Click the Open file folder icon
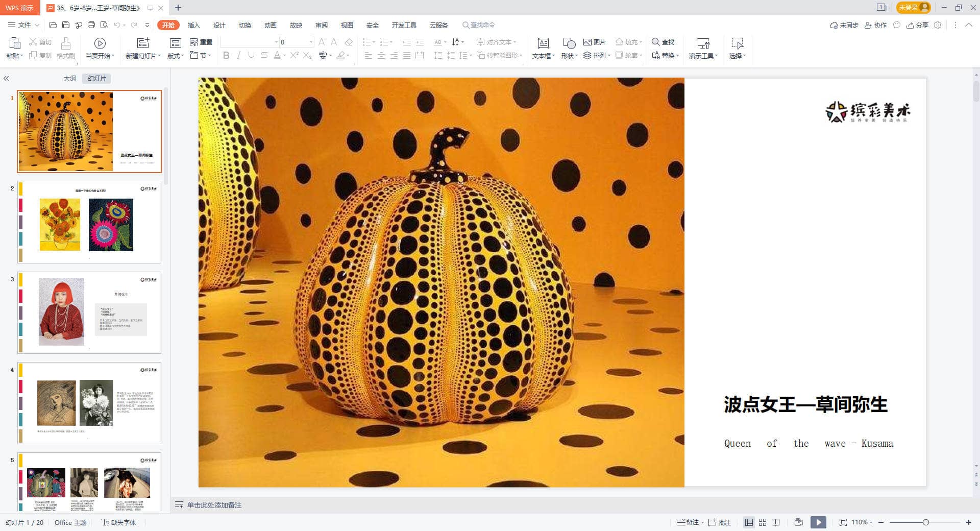The image size is (980, 531). tap(53, 25)
